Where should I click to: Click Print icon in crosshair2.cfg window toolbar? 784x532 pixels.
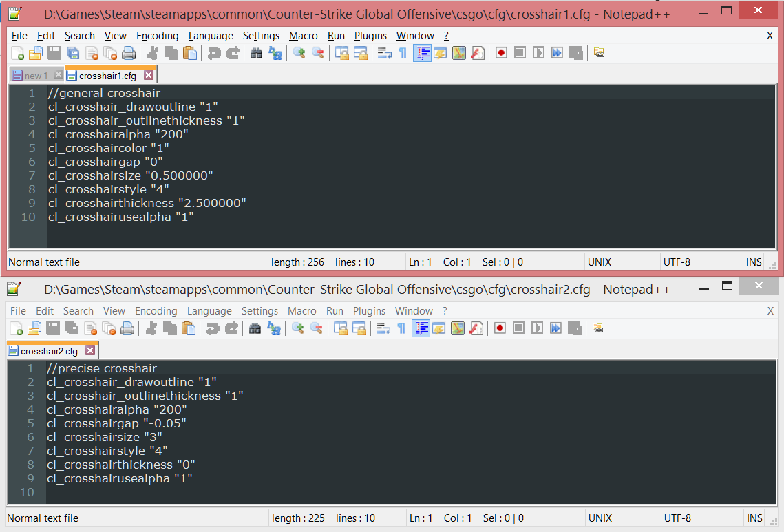[127, 328]
